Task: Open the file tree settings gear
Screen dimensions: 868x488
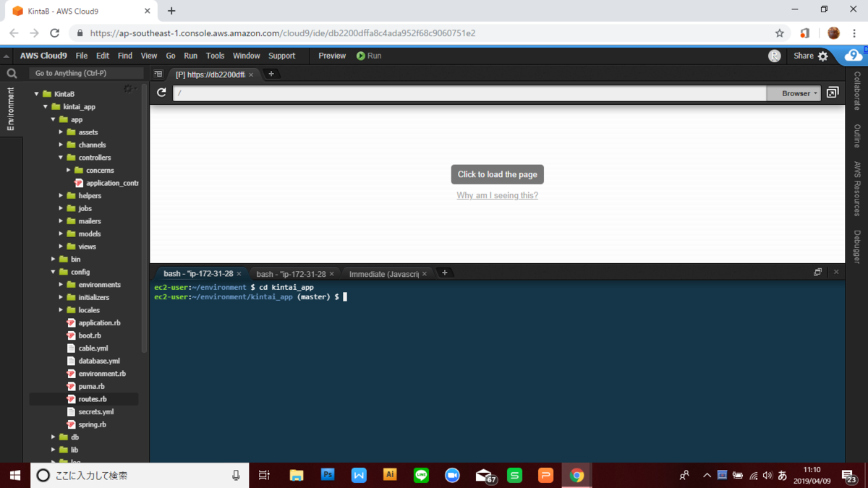Action: 128,88
